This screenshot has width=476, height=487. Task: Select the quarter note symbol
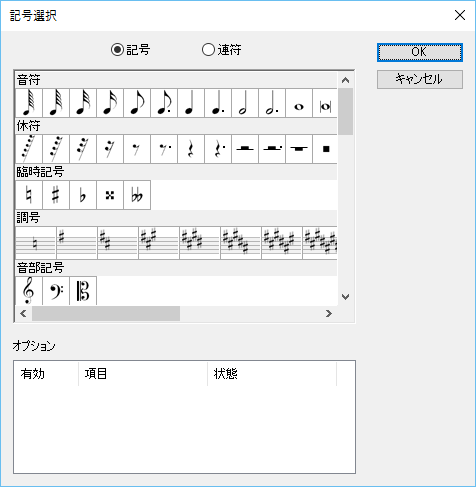point(191,103)
